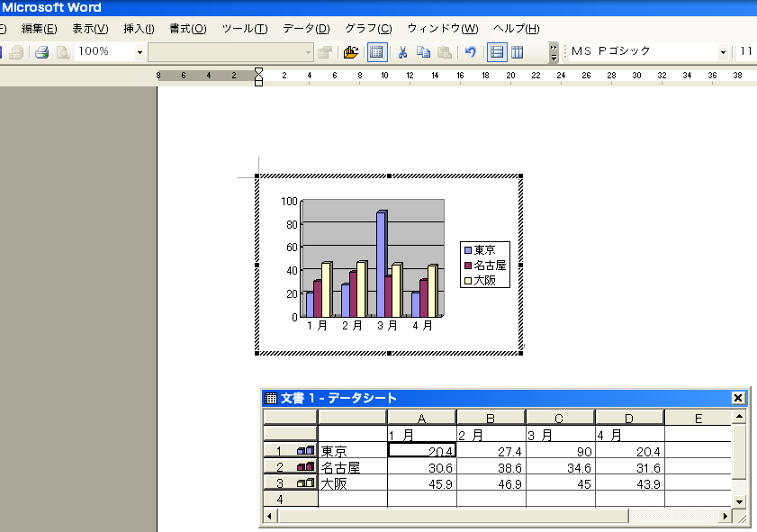Click the cell with value 38.6
This screenshot has width=757, height=532.
tap(491, 467)
